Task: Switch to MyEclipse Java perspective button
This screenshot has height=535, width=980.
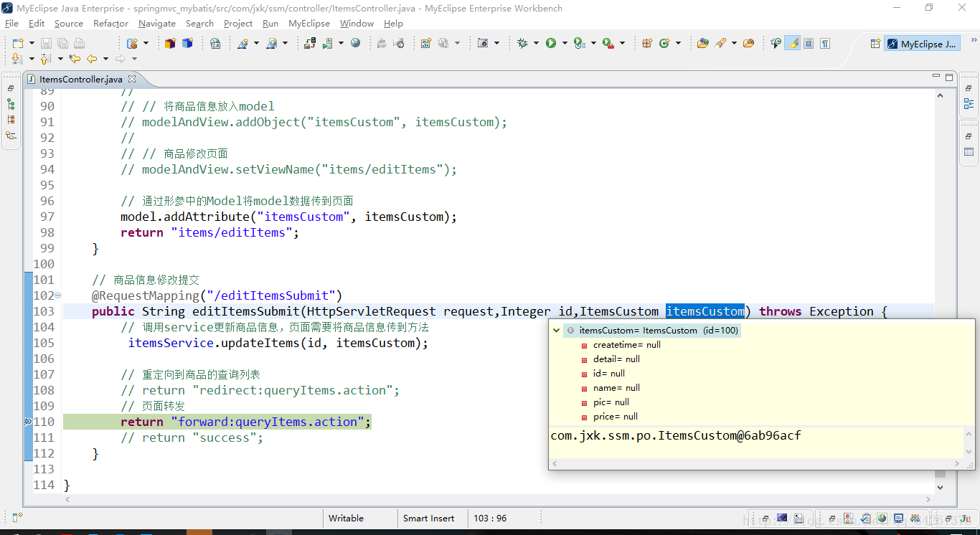Action: [922, 44]
